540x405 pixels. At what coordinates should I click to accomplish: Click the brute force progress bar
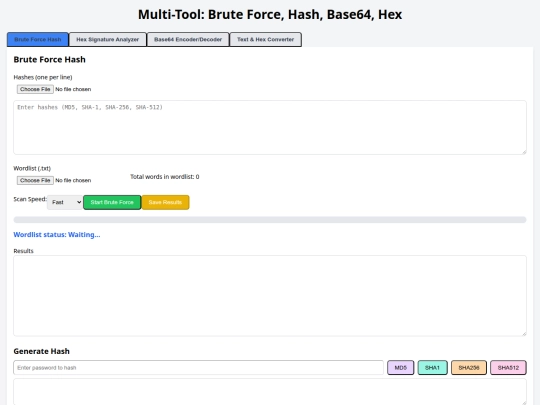click(x=270, y=220)
